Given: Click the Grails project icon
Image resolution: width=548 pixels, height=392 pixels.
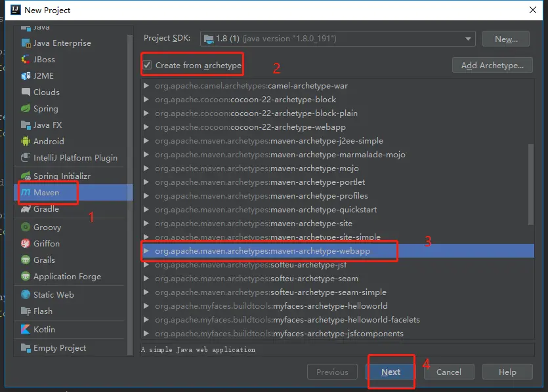Looking at the screenshot, I should 26,260.
